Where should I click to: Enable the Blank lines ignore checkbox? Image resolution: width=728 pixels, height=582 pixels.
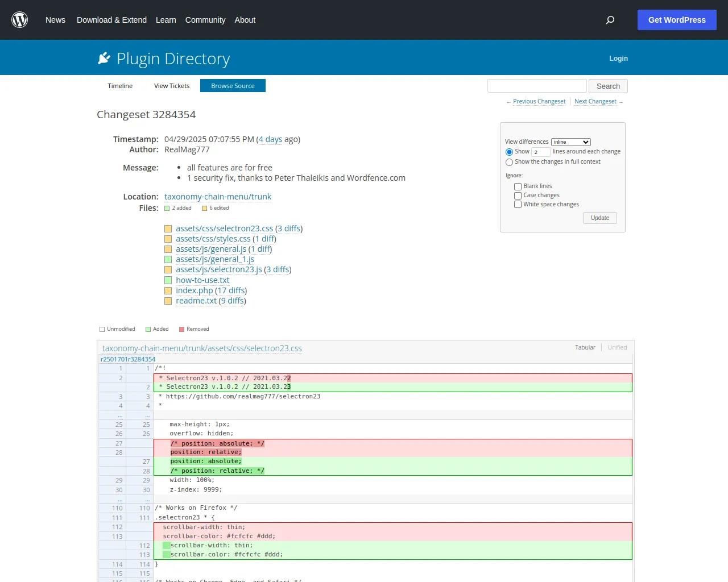click(518, 186)
